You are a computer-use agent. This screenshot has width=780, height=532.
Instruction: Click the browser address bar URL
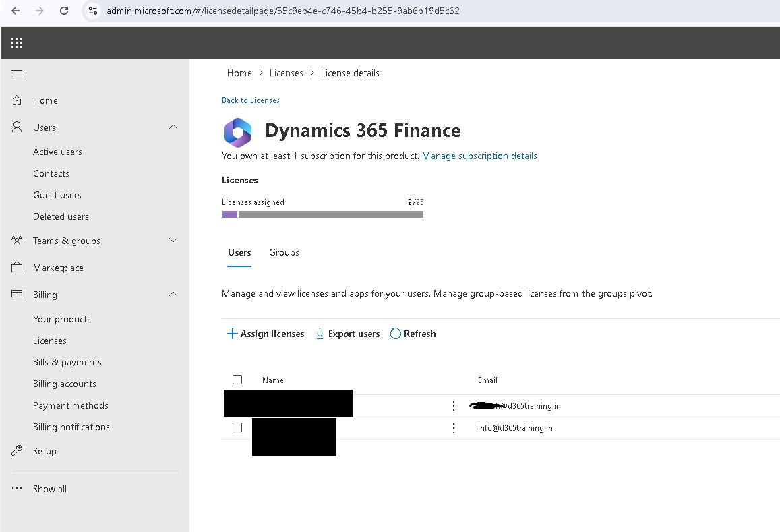coord(283,11)
